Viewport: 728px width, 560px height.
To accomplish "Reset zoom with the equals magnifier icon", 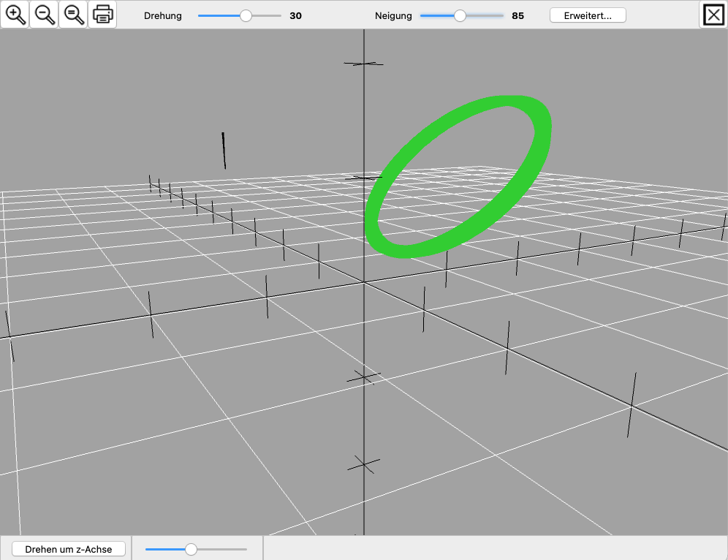I will (x=73, y=14).
